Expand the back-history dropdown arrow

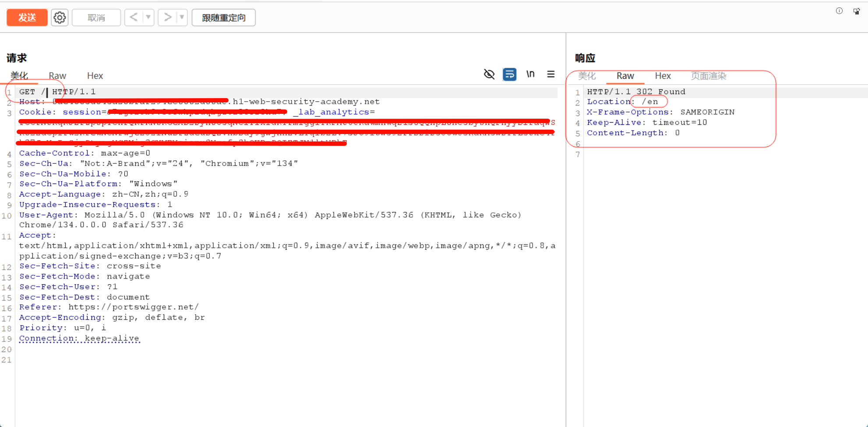(x=148, y=18)
